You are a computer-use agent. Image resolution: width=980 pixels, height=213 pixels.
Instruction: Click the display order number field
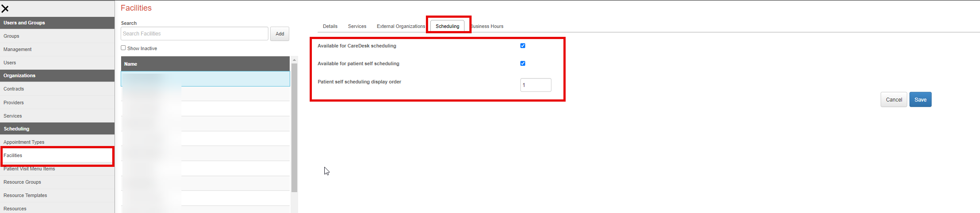535,85
